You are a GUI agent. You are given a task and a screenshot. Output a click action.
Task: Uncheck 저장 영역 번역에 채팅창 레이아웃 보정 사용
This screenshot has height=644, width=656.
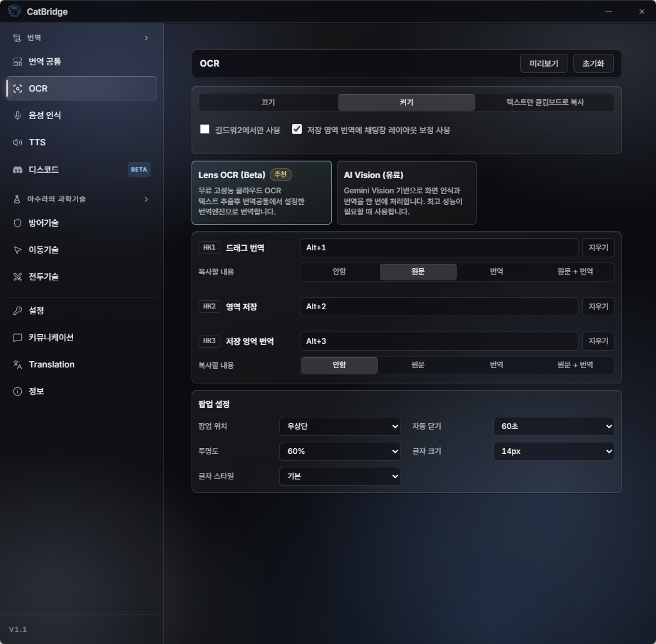tap(297, 129)
